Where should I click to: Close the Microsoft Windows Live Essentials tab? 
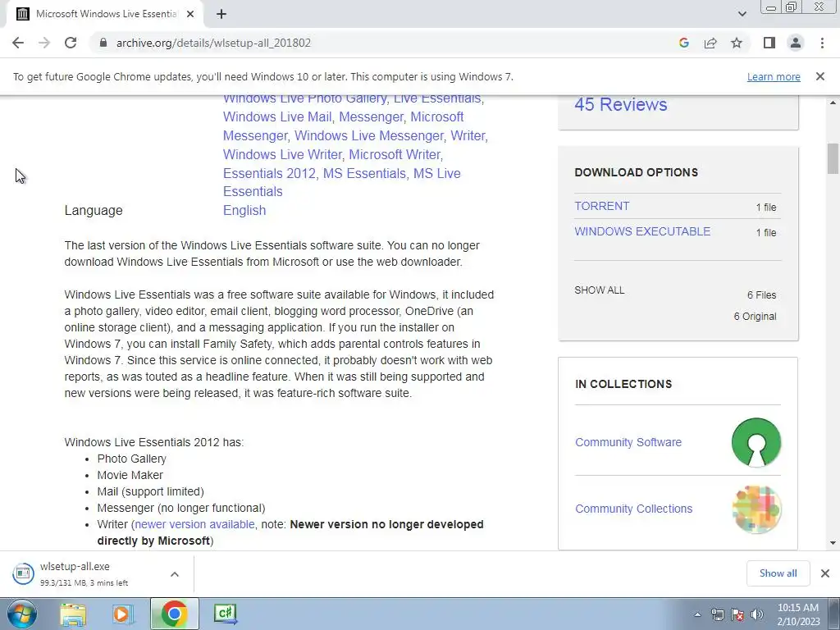pos(190,15)
